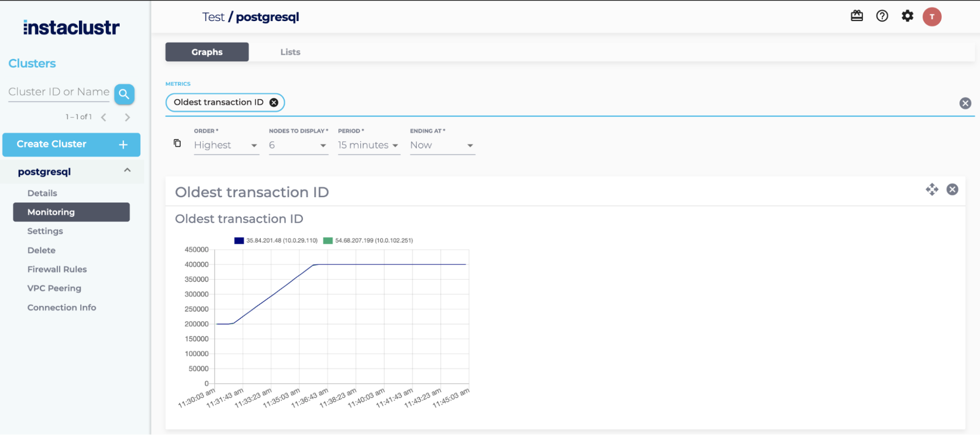This screenshot has height=435, width=980.
Task: Open the settings gear icon
Action: [x=907, y=16]
